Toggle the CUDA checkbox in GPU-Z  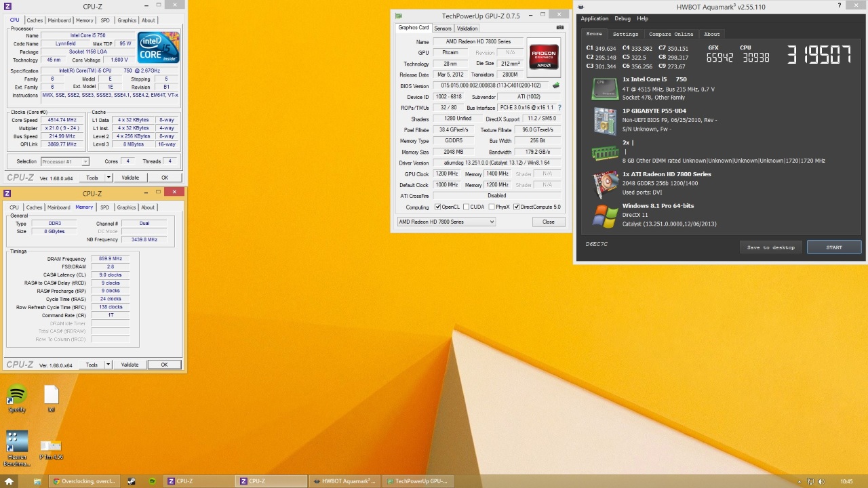(466, 207)
